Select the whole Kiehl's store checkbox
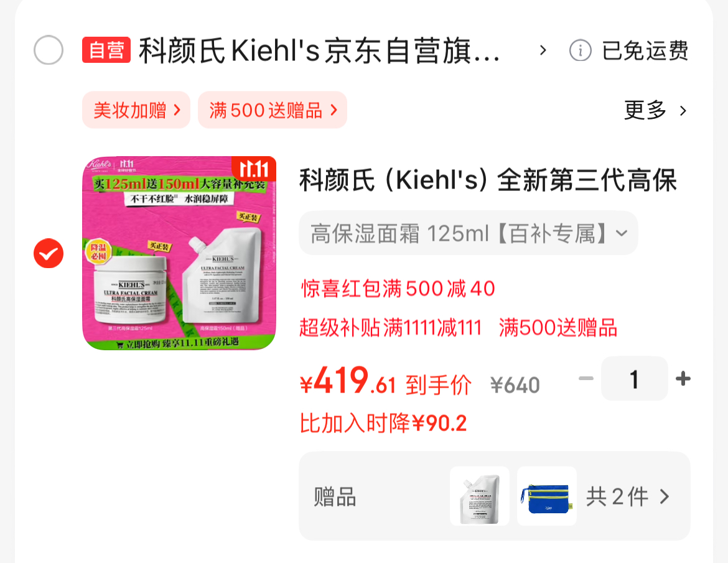Image resolution: width=728 pixels, height=563 pixels. tap(49, 50)
